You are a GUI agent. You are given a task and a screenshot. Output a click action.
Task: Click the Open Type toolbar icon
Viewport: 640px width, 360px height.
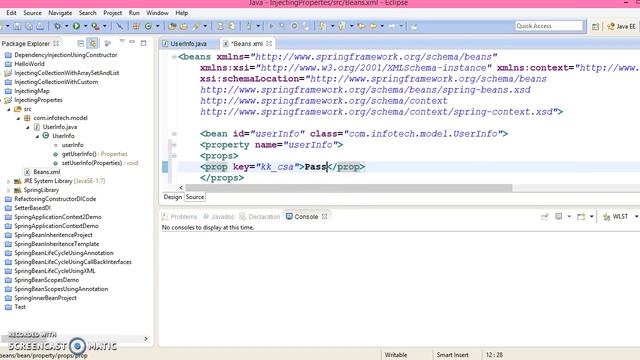[172, 26]
